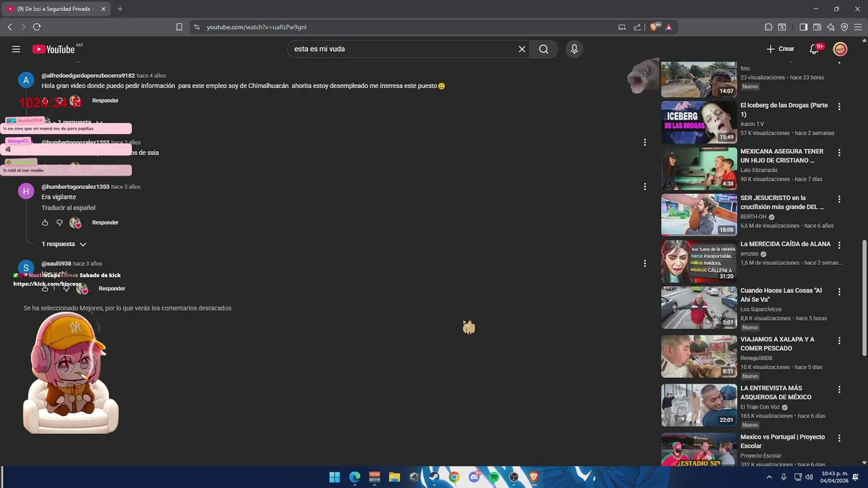This screenshot has height=488, width=868.
Task: Open options for 'MEXICANA ASEGURA TENER' video
Action: 840,152
